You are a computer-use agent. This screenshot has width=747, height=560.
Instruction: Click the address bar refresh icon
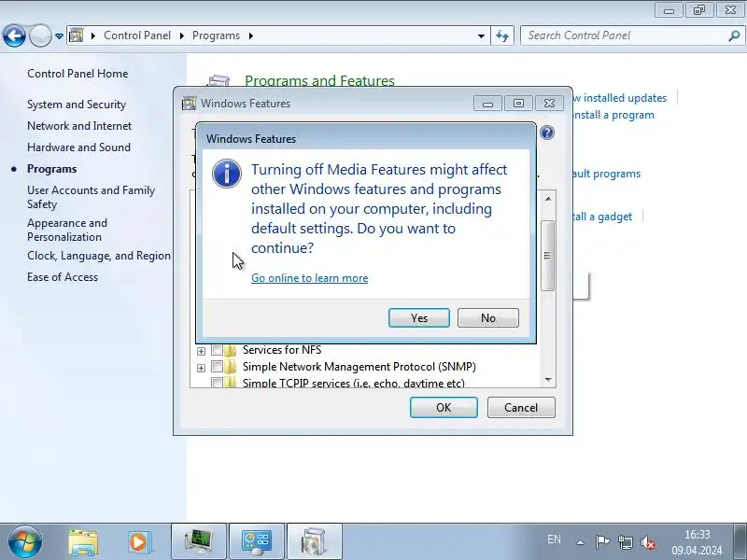(502, 35)
